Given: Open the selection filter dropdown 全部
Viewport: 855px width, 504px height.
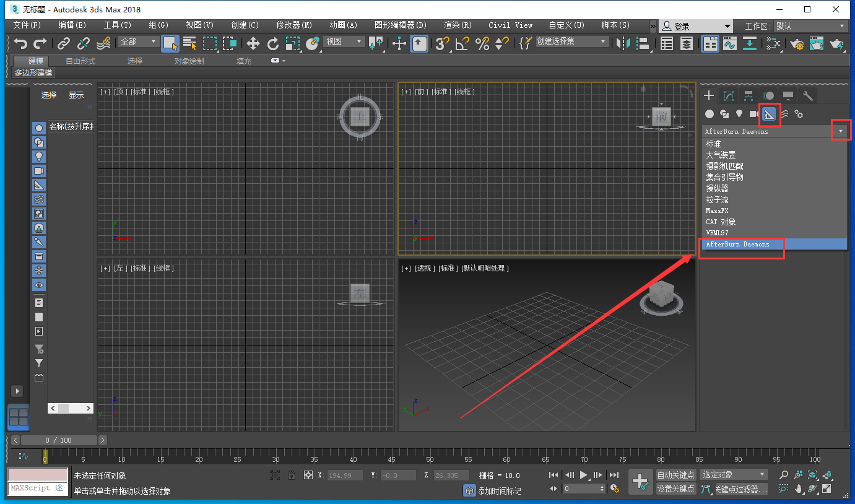Looking at the screenshot, I should tap(139, 41).
